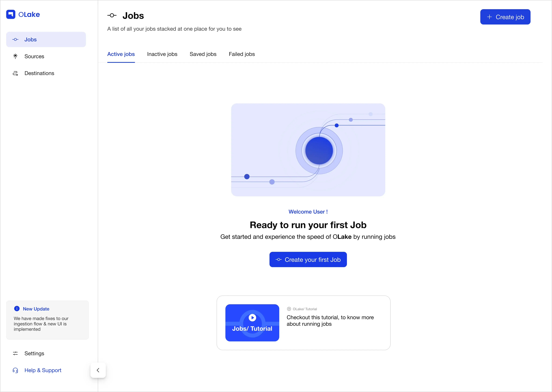Click the Help & Support headset icon
Image resolution: width=552 pixels, height=392 pixels.
(15, 370)
